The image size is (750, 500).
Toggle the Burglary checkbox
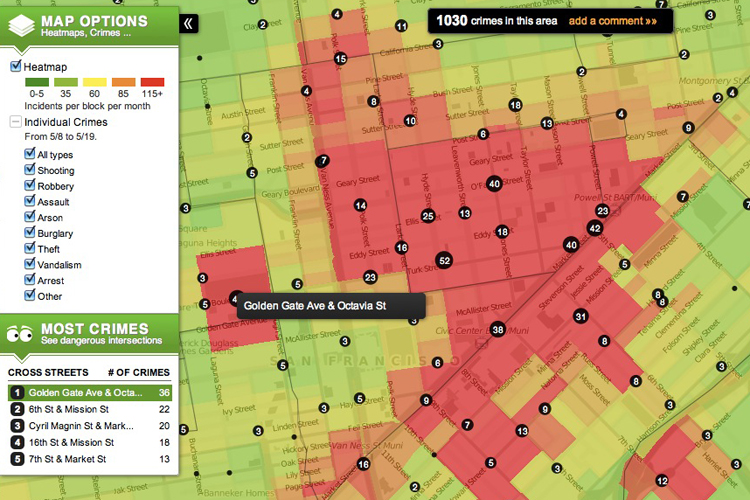28,233
